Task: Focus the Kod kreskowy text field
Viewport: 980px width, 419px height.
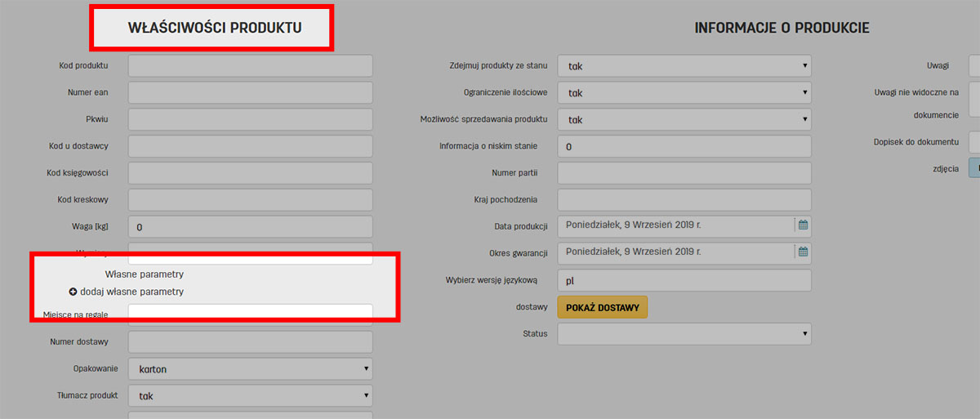Action: coord(250,200)
